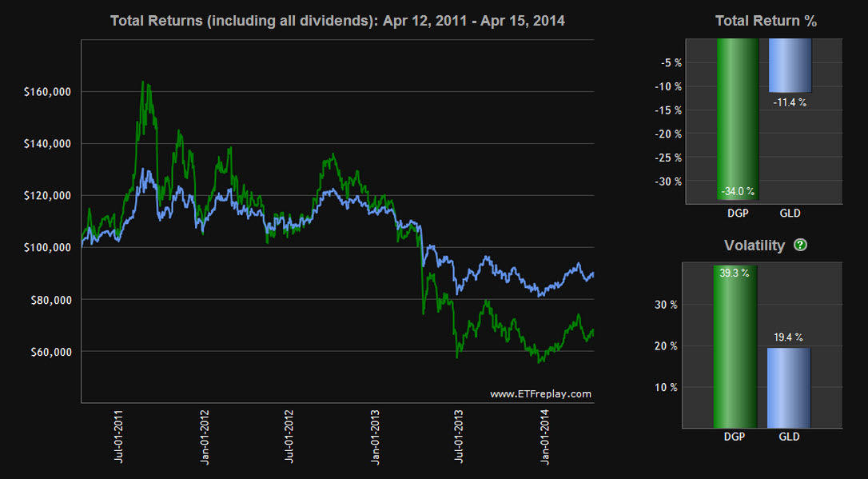This screenshot has height=479, width=868.
Task: Click the Volatility help question mark icon
Action: [801, 245]
